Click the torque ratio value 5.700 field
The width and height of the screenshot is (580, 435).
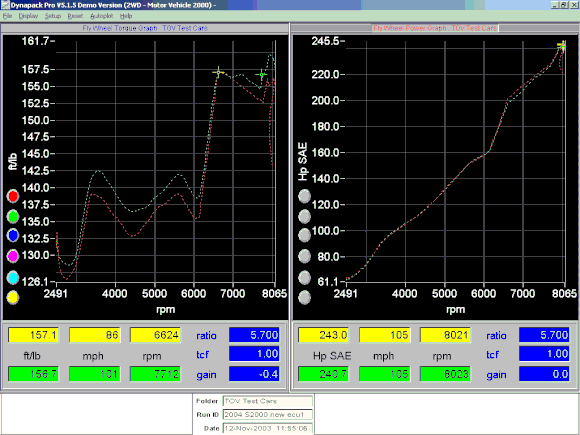254,335
